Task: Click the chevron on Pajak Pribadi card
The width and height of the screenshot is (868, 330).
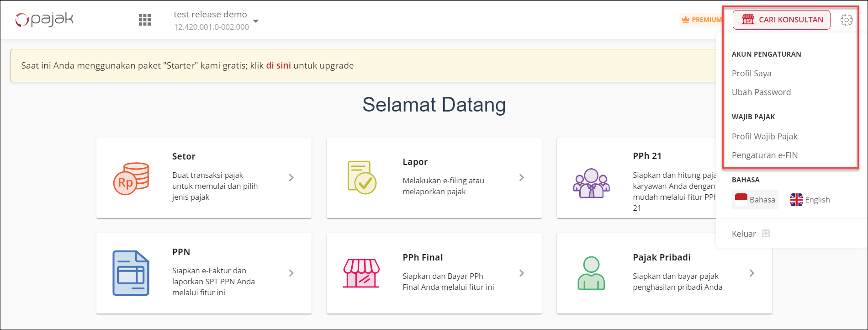Action: click(752, 273)
